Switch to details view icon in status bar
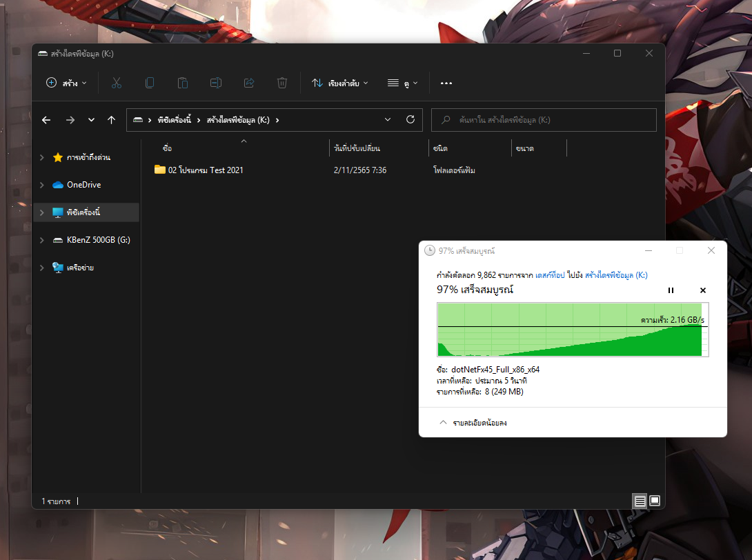The height and width of the screenshot is (560, 752). click(640, 501)
